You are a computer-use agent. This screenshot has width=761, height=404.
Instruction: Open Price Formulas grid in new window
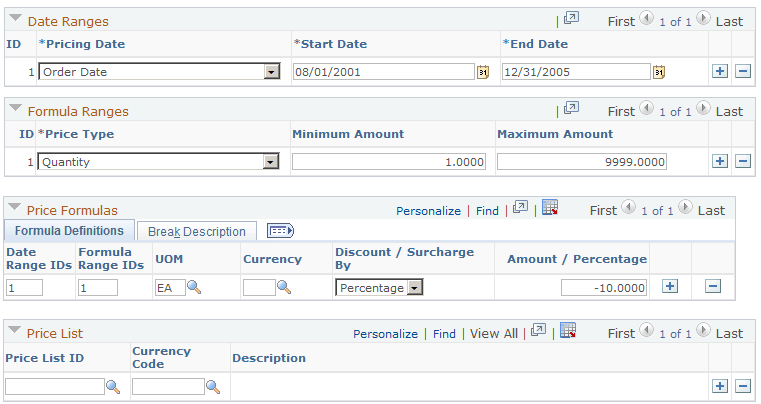(x=520, y=207)
